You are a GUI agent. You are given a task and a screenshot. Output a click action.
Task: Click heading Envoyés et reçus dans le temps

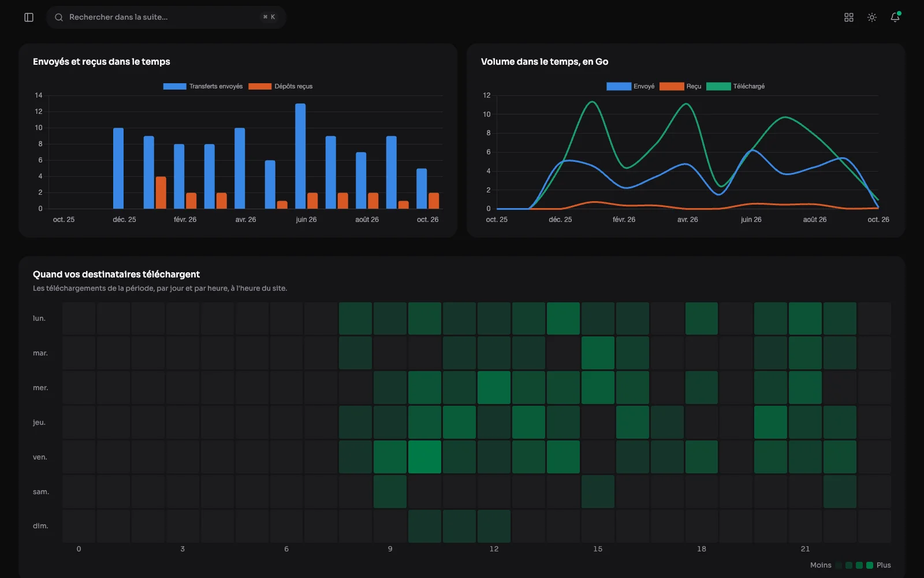point(102,62)
